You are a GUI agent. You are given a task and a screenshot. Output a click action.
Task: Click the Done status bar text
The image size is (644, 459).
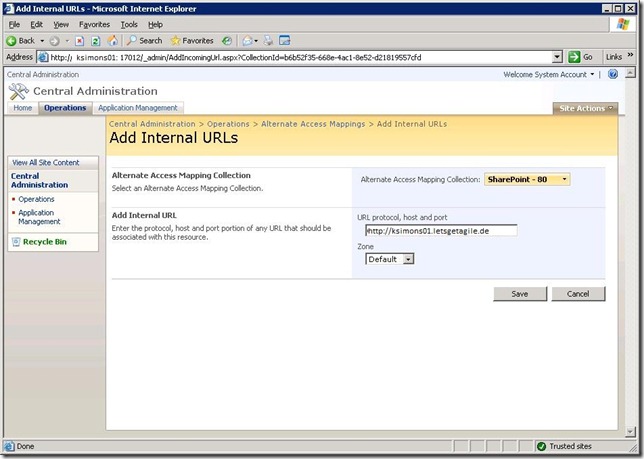point(25,446)
